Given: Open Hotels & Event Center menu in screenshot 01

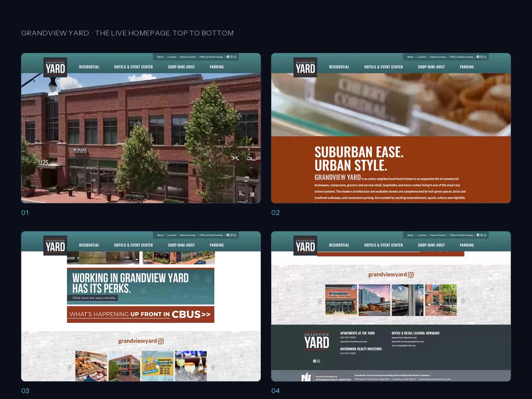Looking at the screenshot, I should coord(133,67).
